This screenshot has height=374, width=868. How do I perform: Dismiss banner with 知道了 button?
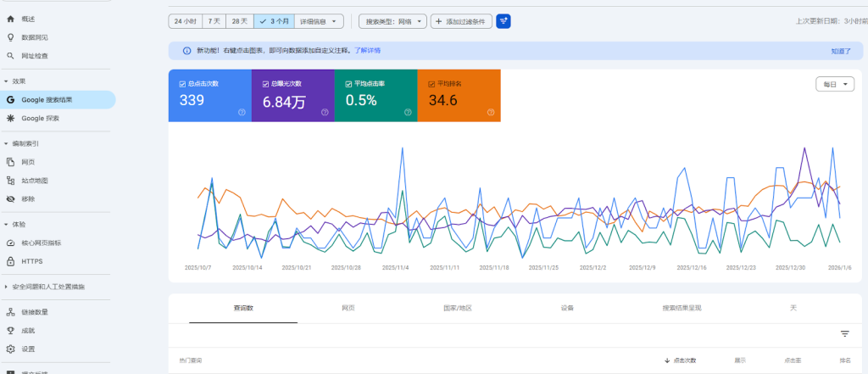[x=841, y=51]
